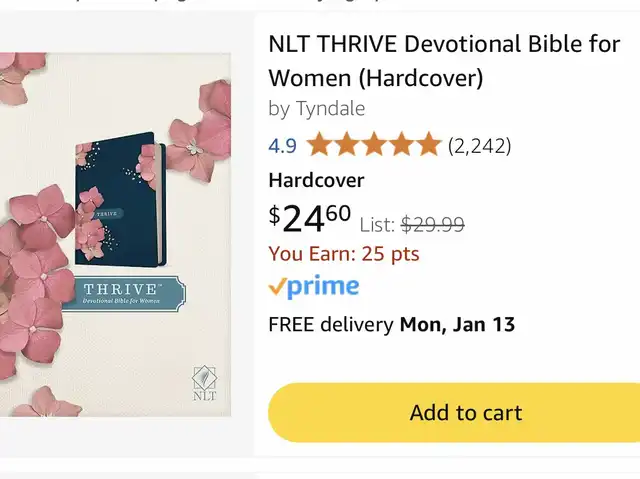The image size is (640, 479).
Task: Click the THRIVE title banner on the image
Action: tap(118, 294)
